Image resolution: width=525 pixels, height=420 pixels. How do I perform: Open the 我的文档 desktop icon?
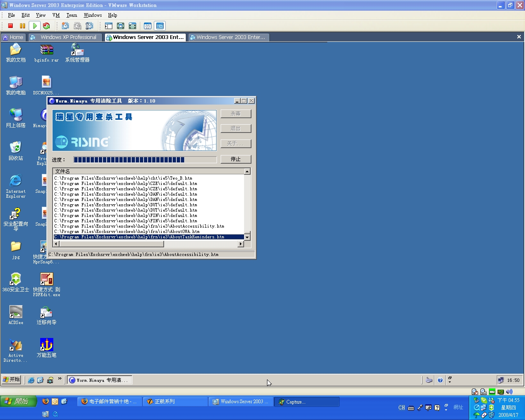tap(16, 52)
